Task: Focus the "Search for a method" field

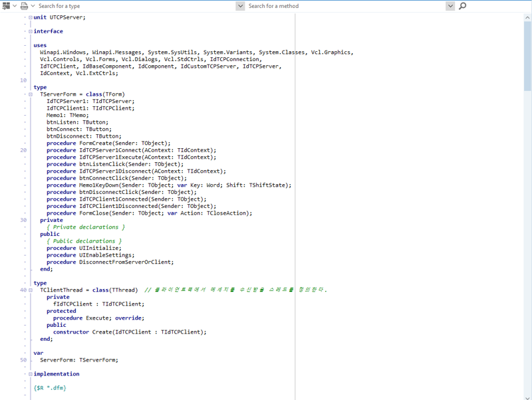Action: 346,6
